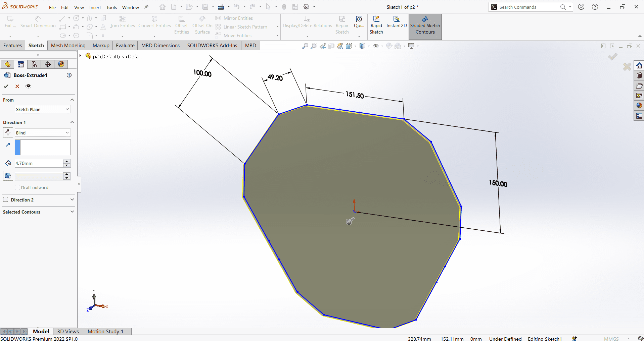Collapse the From section
Viewport: 644px width, 341px height.
[72, 100]
